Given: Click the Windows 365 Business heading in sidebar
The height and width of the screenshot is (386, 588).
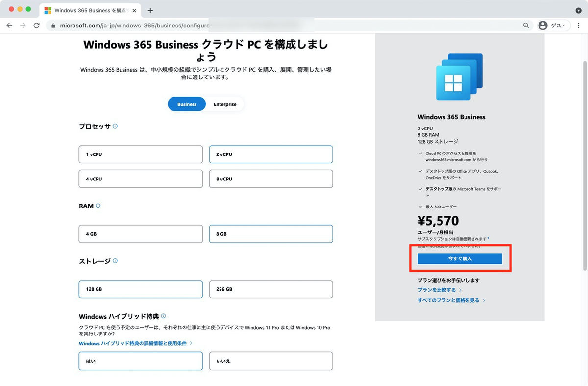Looking at the screenshot, I should 451,117.
